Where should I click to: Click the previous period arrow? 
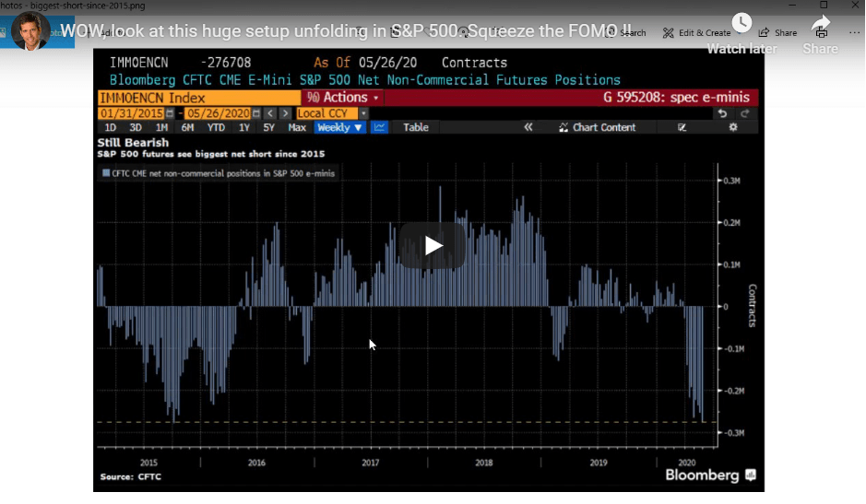point(270,113)
